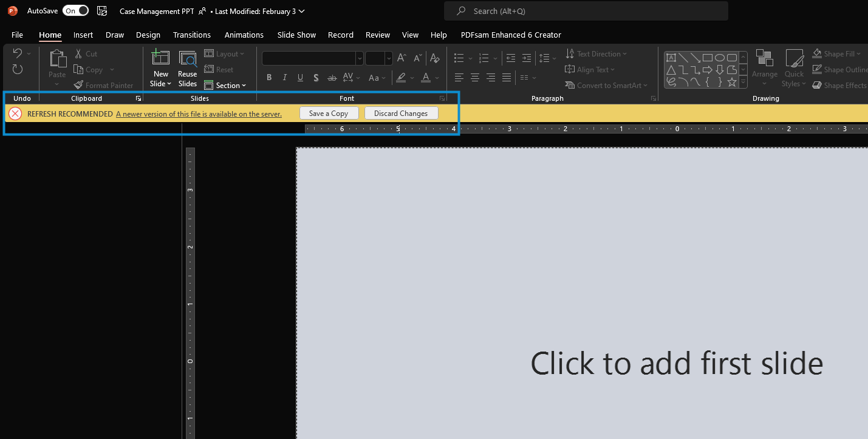
Task: Click the Redo icon
Action: [x=18, y=69]
